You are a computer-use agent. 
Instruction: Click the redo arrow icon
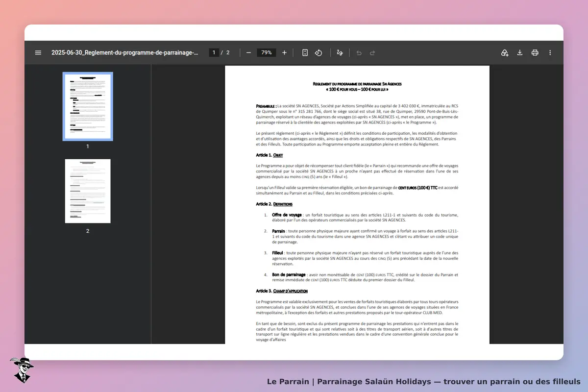(x=372, y=52)
